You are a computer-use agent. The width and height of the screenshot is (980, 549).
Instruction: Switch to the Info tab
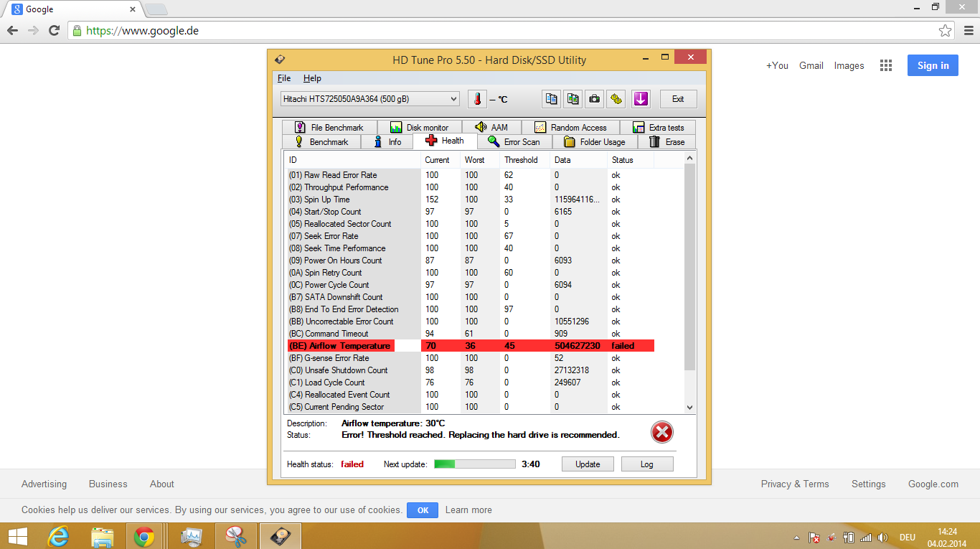point(387,141)
